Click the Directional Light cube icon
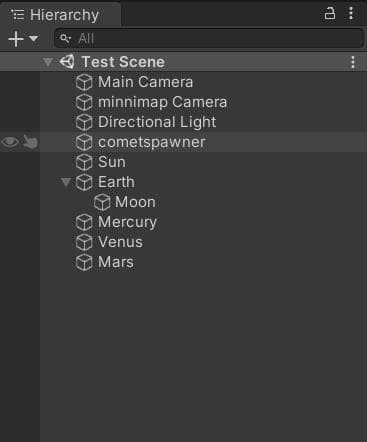This screenshot has width=367, height=442. (x=84, y=122)
